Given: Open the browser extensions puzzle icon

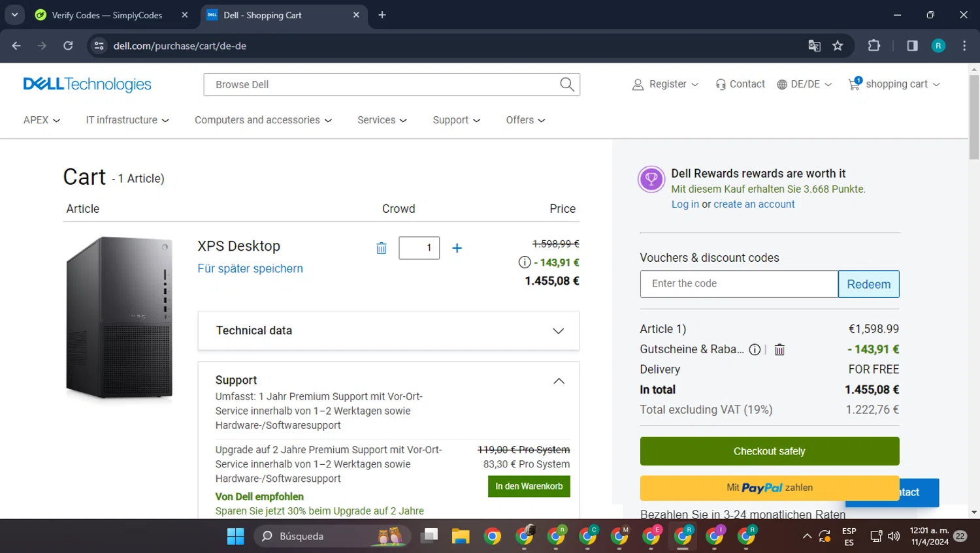Looking at the screenshot, I should (874, 46).
